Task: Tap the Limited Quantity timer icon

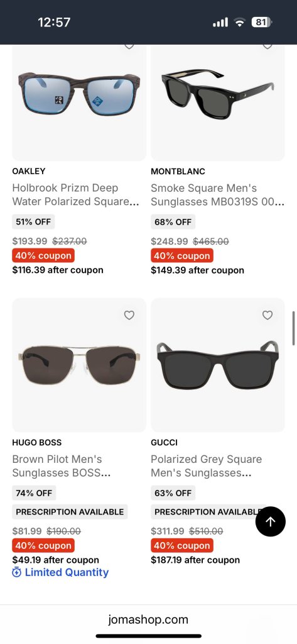Action: pyautogui.click(x=17, y=572)
